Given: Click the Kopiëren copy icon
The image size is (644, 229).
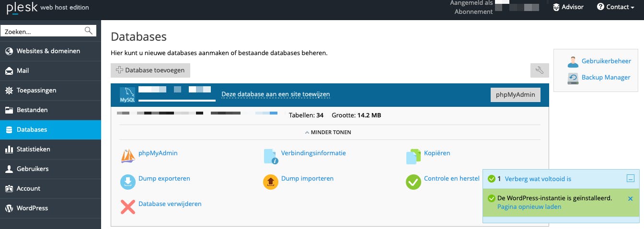Looking at the screenshot, I should [x=413, y=156].
